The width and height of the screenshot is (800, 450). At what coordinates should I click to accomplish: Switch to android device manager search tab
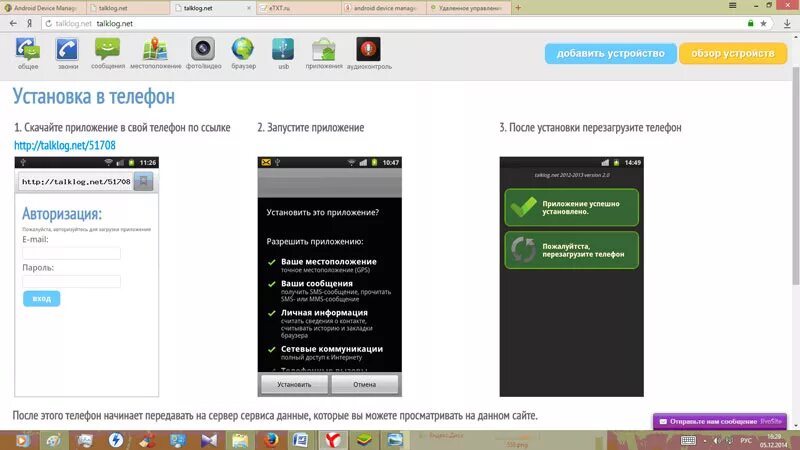click(383, 8)
